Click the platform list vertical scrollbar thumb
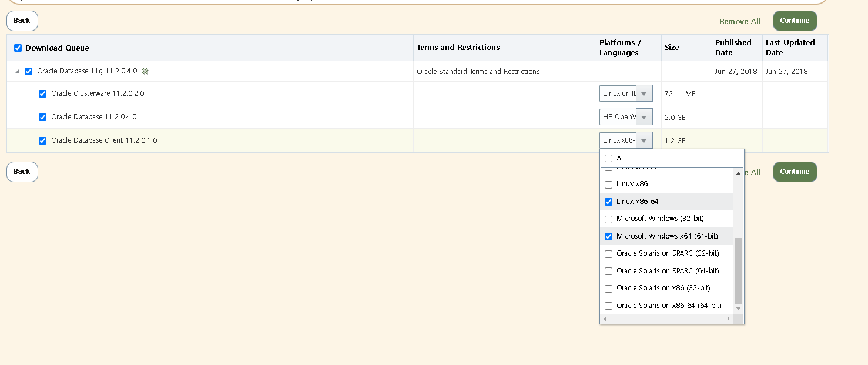Screen dimensions: 868x365 tap(739, 271)
